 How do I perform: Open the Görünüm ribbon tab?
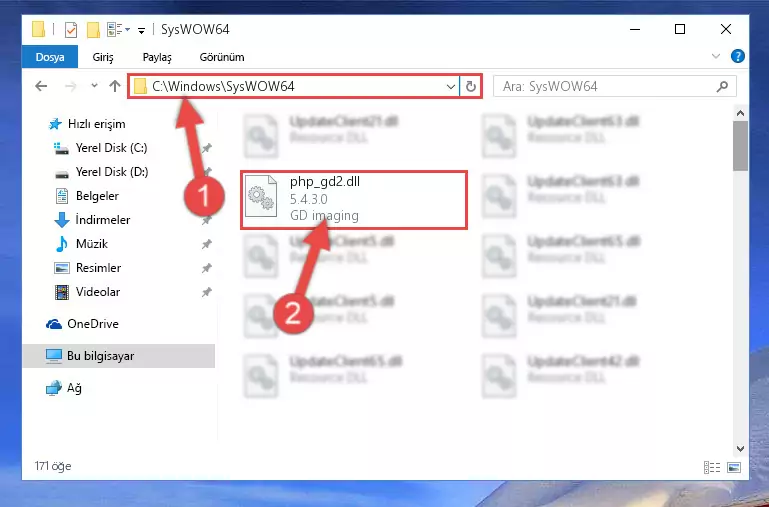pyautogui.click(x=222, y=57)
